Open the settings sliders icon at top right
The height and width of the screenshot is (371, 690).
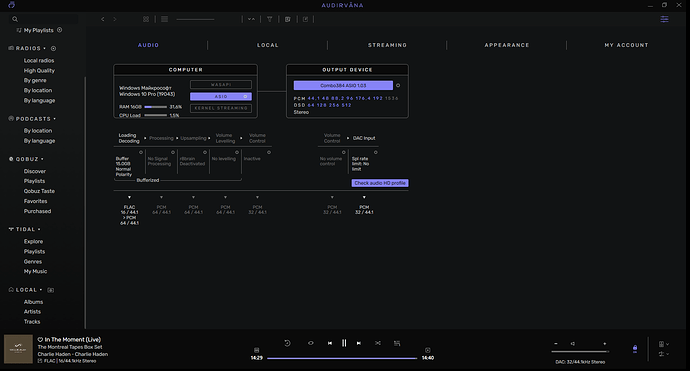click(664, 19)
